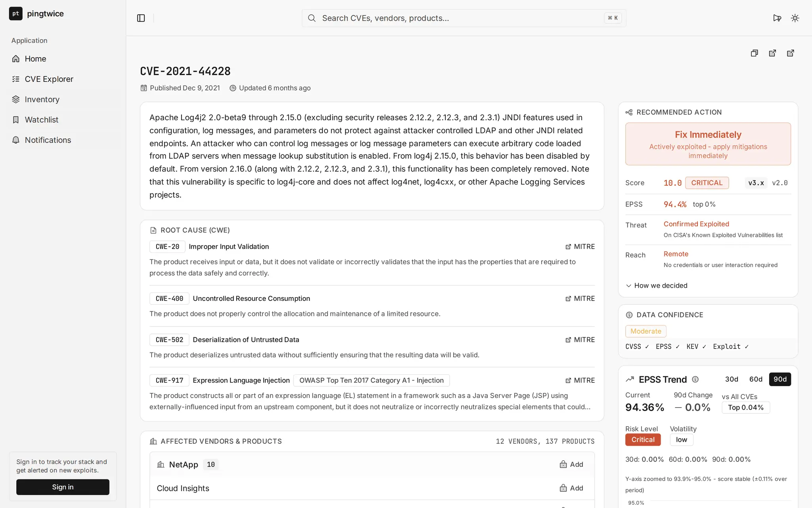812x508 pixels.
Task: Open MITRE link for CWE-917
Action: click(x=580, y=380)
